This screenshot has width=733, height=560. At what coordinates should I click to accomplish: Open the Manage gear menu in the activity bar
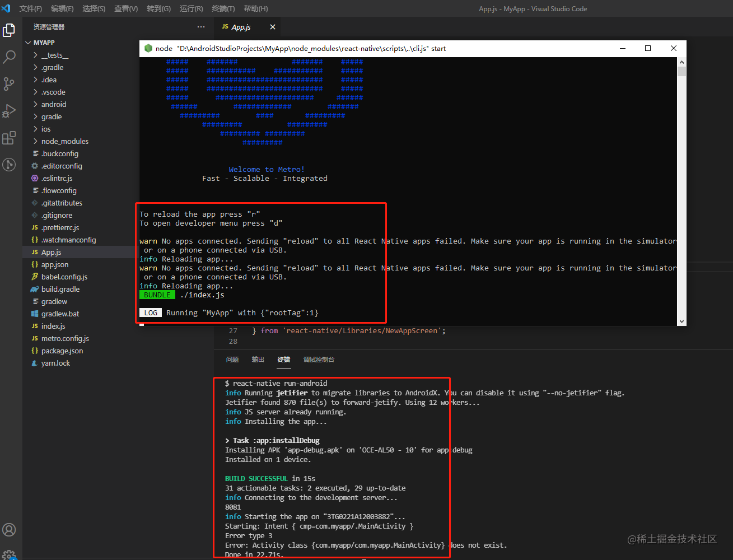(x=9, y=554)
